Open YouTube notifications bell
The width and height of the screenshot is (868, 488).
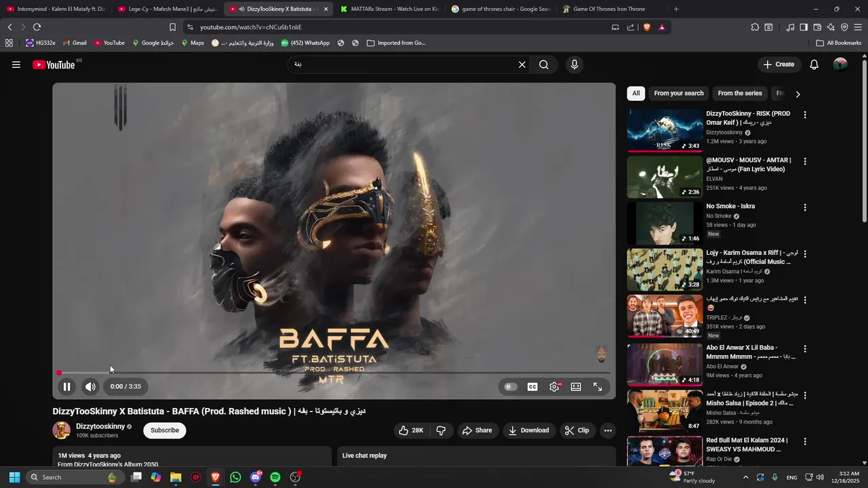814,64
